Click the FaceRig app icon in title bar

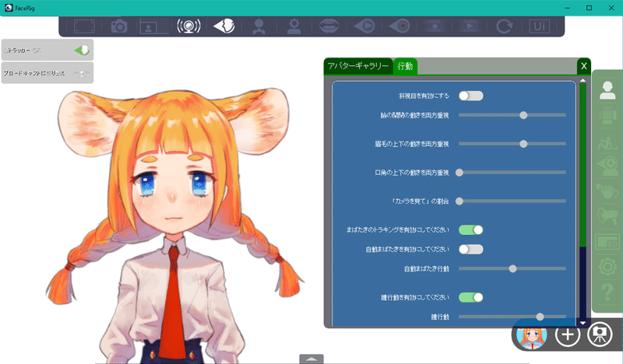(x=9, y=8)
